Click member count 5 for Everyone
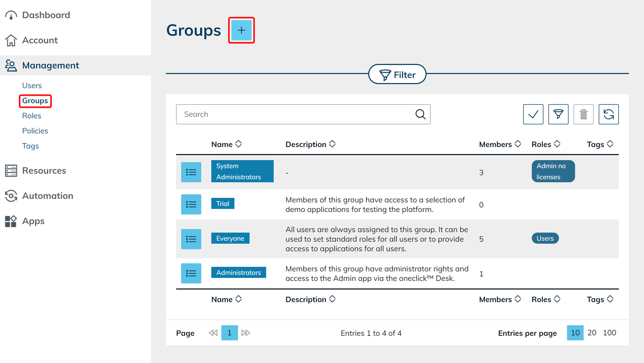The image size is (644, 363). 481,239
